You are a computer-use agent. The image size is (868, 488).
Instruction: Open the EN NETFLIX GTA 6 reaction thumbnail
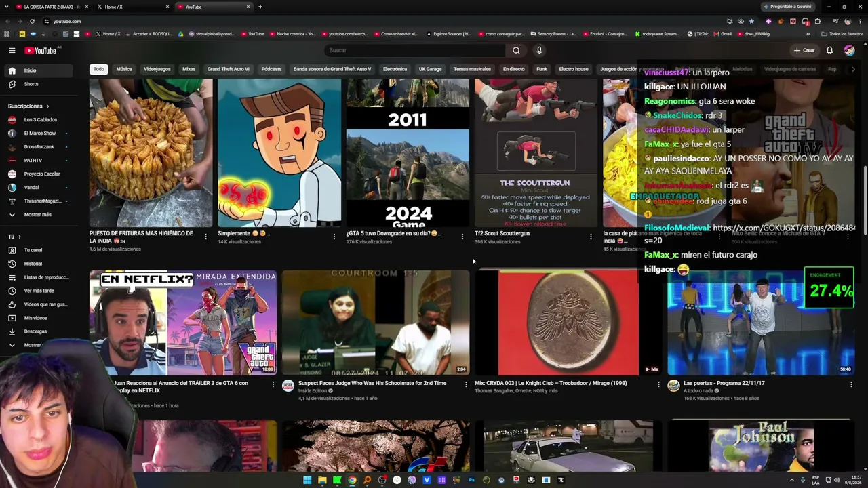183,323
